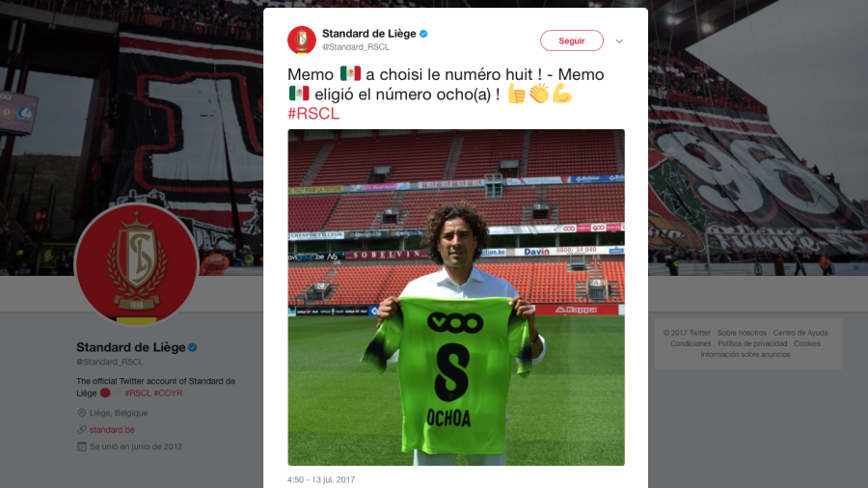Click Sobre nosotros footer link
This screenshot has width=868, height=488.
(x=742, y=333)
